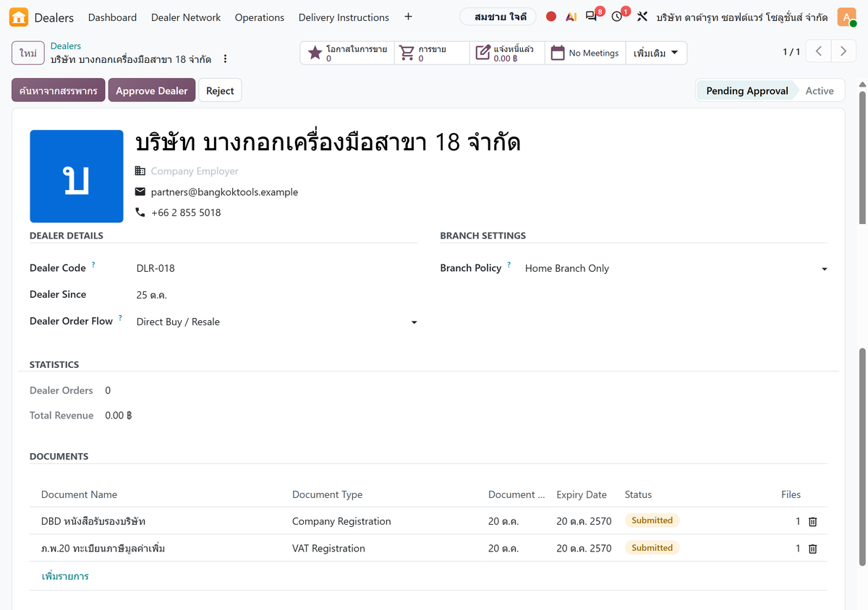Screen dimensions: 868x610
Task: Open the record actions three-dot menu
Action: [x=225, y=59]
